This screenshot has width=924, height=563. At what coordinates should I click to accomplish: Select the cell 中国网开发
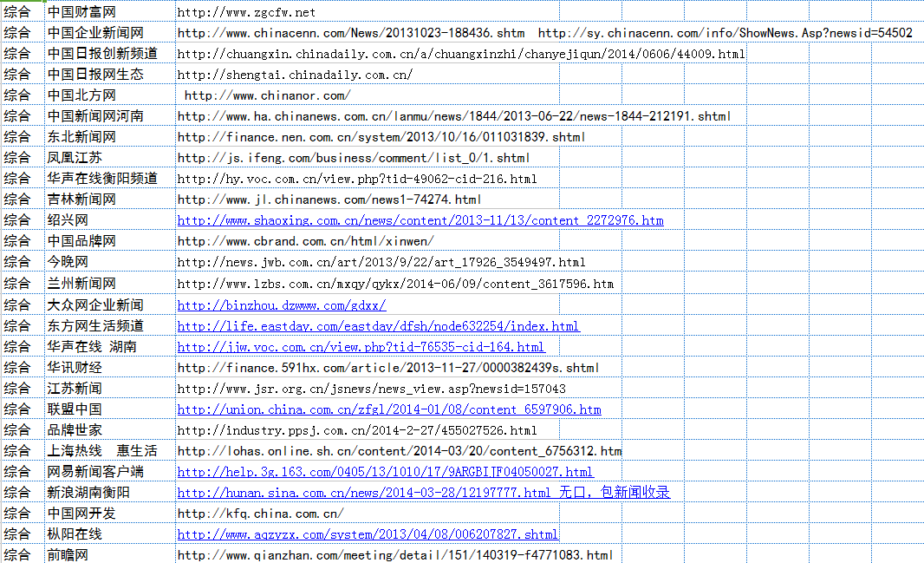(109, 514)
